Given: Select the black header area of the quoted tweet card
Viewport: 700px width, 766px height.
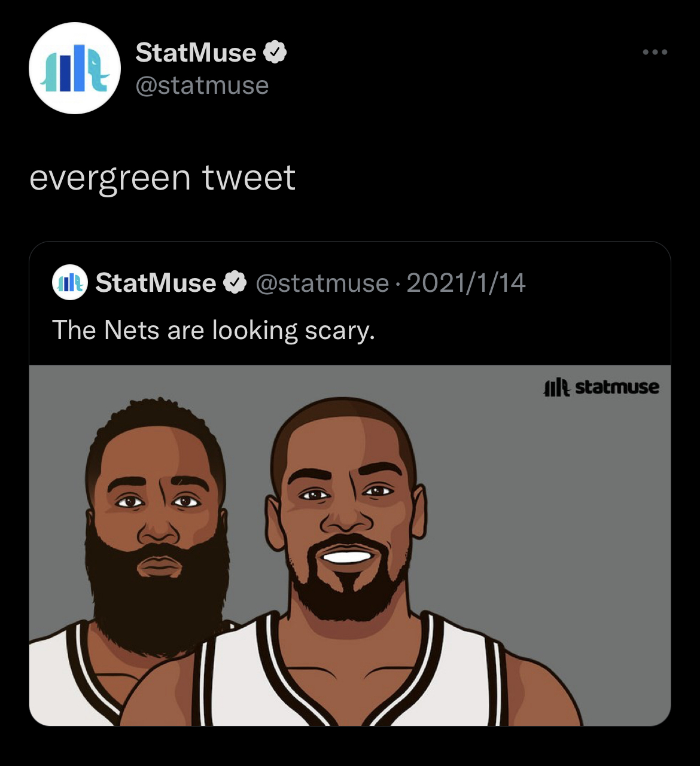Looking at the screenshot, I should coord(350,303).
